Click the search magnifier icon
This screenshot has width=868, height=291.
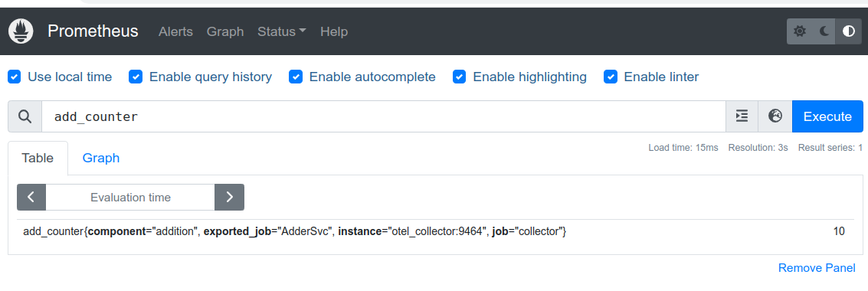(x=25, y=116)
